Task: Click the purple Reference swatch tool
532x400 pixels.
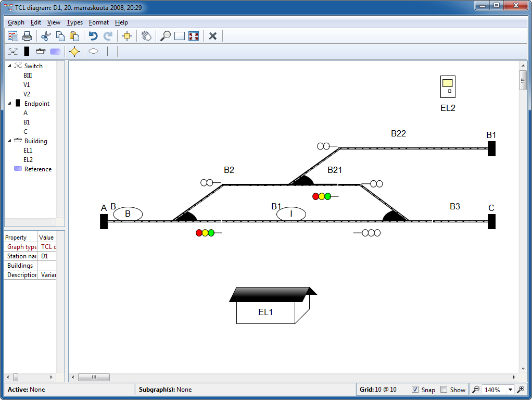Action: click(55, 51)
